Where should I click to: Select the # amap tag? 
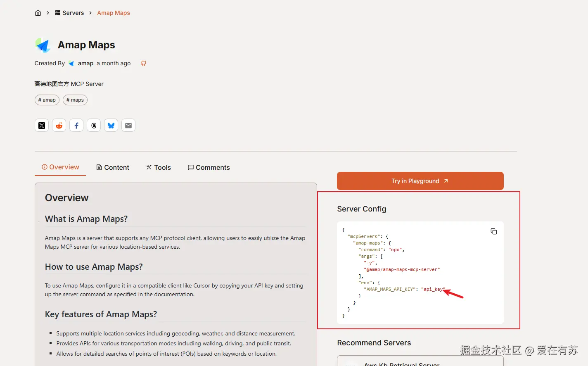[47, 100]
